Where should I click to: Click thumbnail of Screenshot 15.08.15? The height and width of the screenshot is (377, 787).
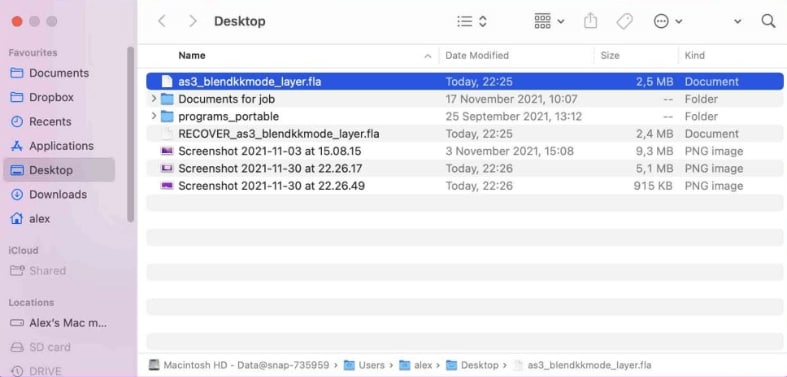coord(167,151)
